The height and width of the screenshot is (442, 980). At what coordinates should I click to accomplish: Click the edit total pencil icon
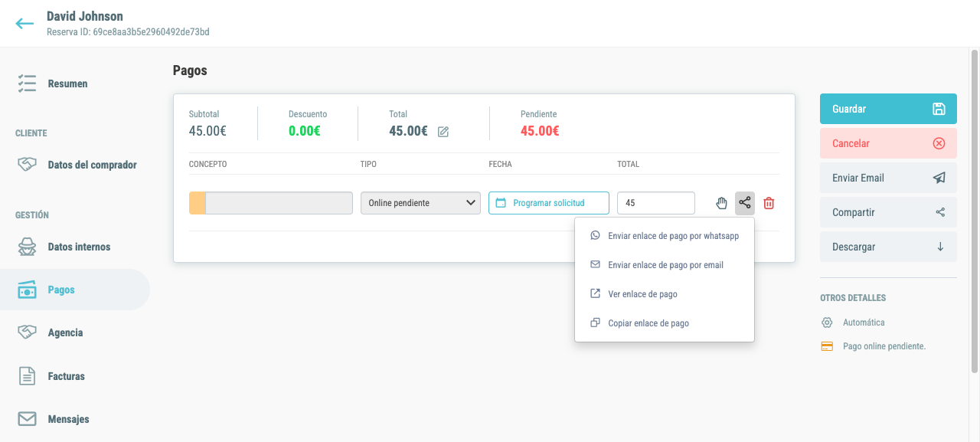(x=443, y=132)
